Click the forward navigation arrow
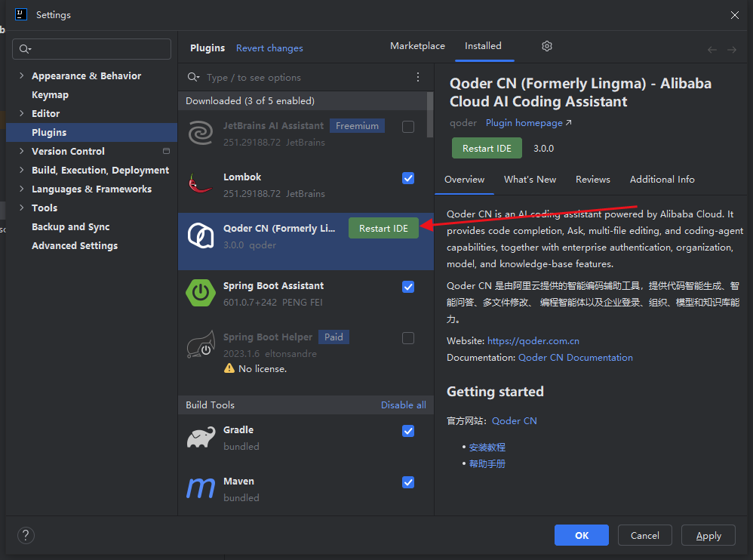 point(731,50)
